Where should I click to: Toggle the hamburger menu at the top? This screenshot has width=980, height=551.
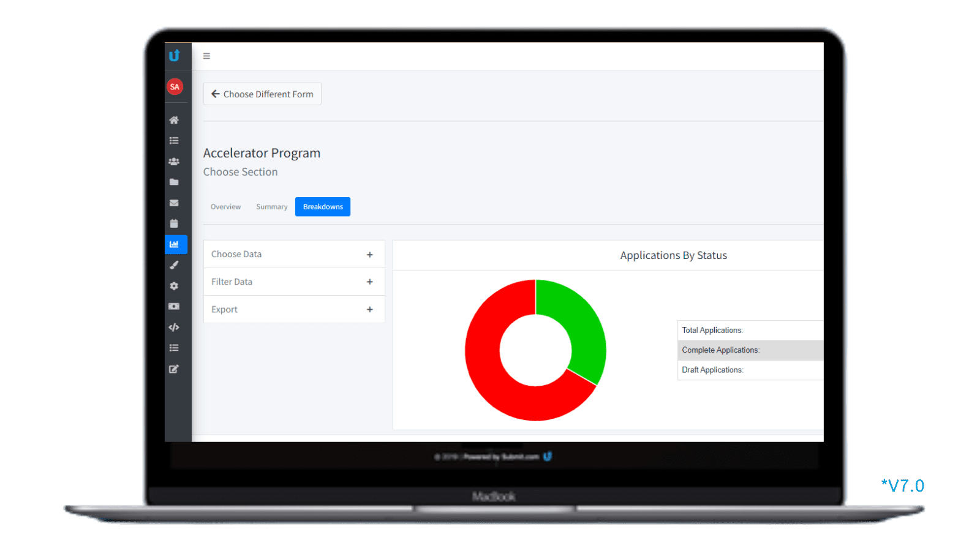click(x=206, y=56)
